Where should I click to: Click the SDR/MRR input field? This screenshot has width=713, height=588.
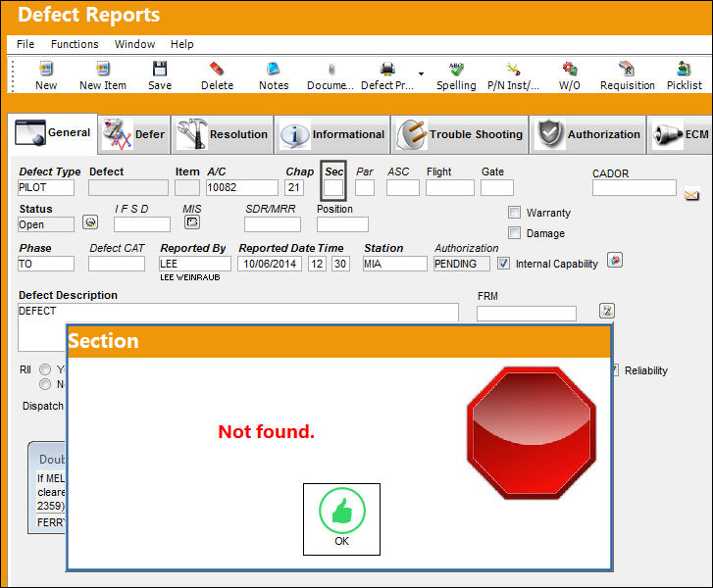tap(273, 224)
